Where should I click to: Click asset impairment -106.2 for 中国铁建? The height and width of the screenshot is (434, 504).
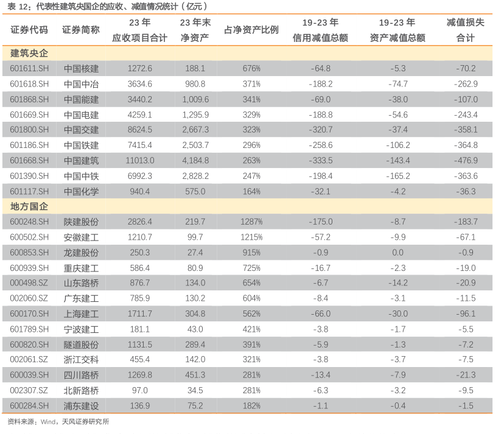pos(397,145)
